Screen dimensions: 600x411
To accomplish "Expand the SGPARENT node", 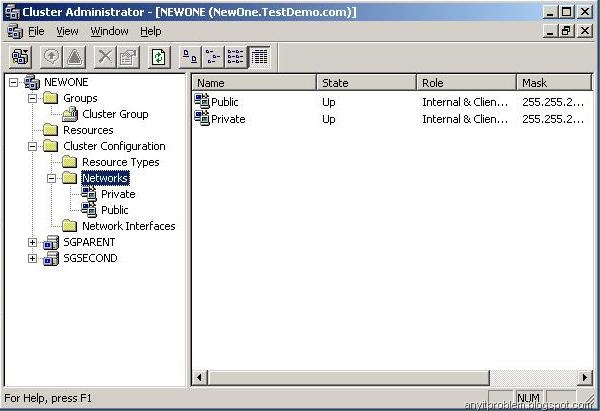I will [x=33, y=242].
